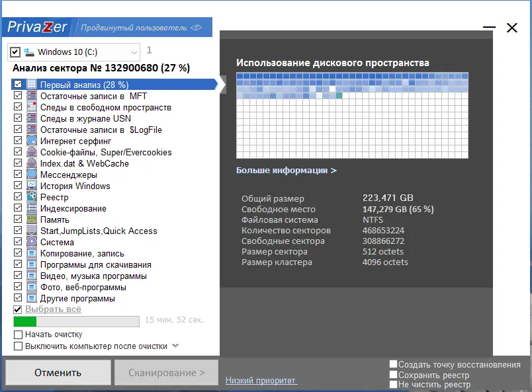Enable the Не чистить реестр checkbox
This screenshot has height=392, width=532.
click(x=393, y=384)
